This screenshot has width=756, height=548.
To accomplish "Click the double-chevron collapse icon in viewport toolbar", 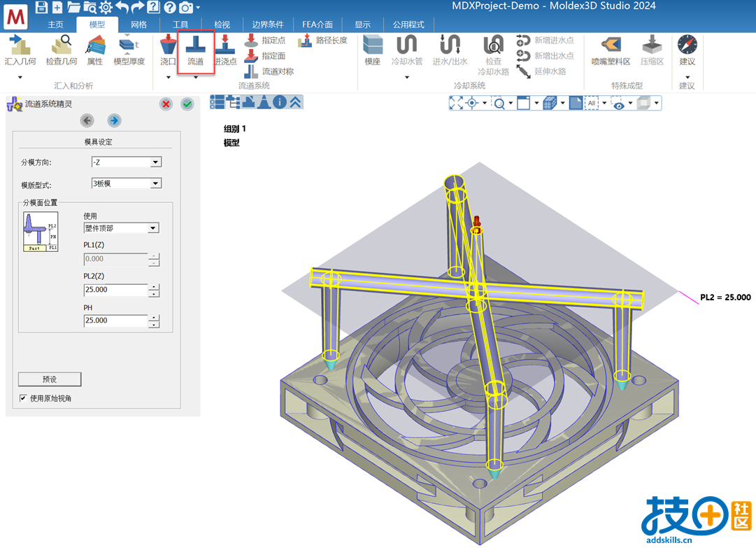I will [295, 102].
